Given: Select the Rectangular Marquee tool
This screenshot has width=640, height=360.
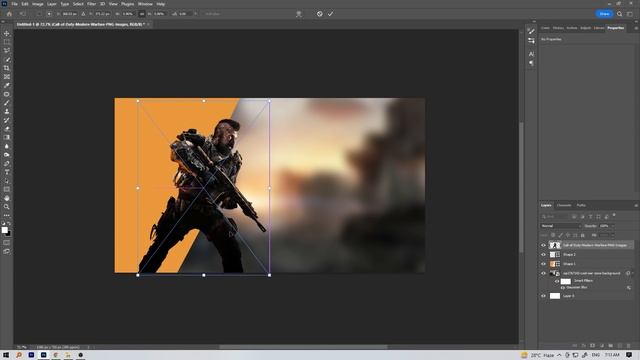Looking at the screenshot, I should pos(7,42).
